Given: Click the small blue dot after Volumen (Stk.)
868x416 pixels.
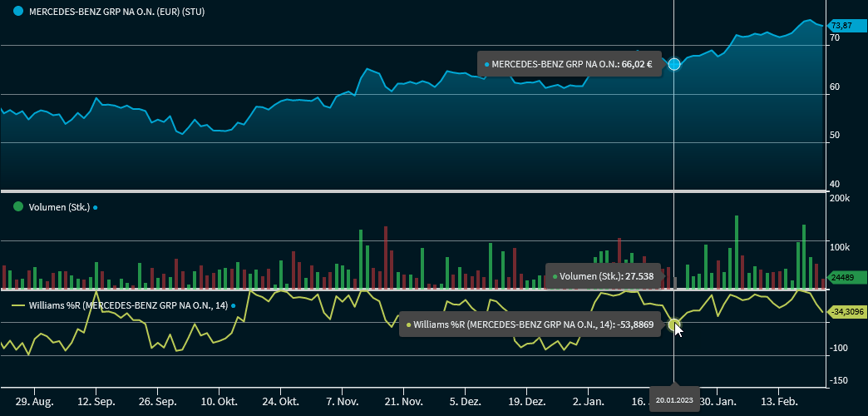Looking at the screenshot, I should coord(96,208).
